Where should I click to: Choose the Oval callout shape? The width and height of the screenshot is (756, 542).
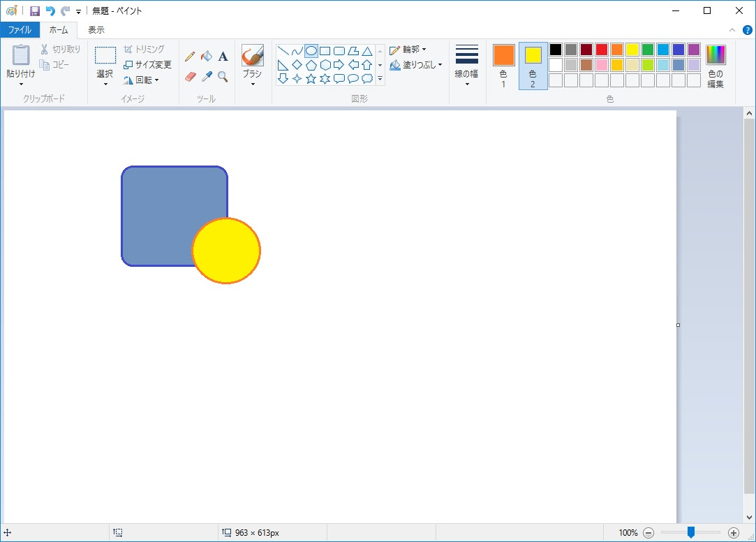click(x=353, y=79)
